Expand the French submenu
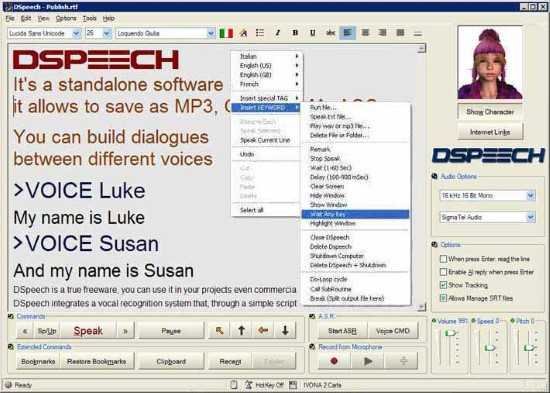Image resolution: width=550 pixels, height=393 pixels. 267,84
